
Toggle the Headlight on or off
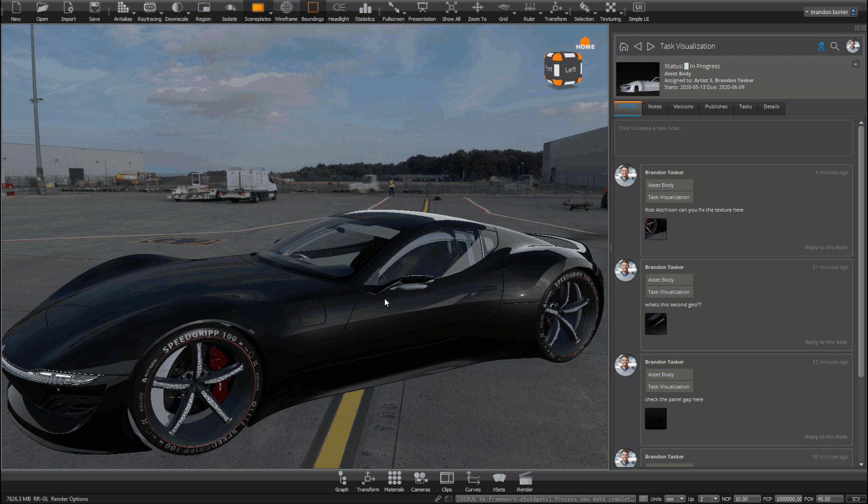pyautogui.click(x=339, y=10)
